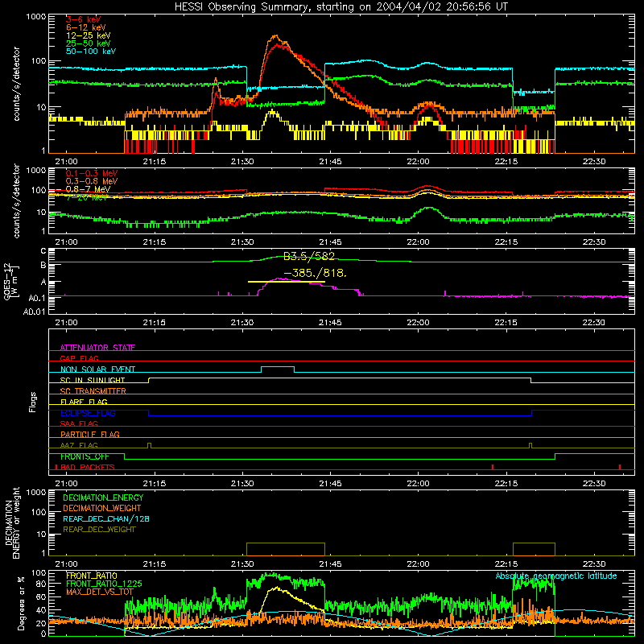This screenshot has width=644, height=644.
Task: Click the Flags vertical axis title
Action: [x=33, y=402]
